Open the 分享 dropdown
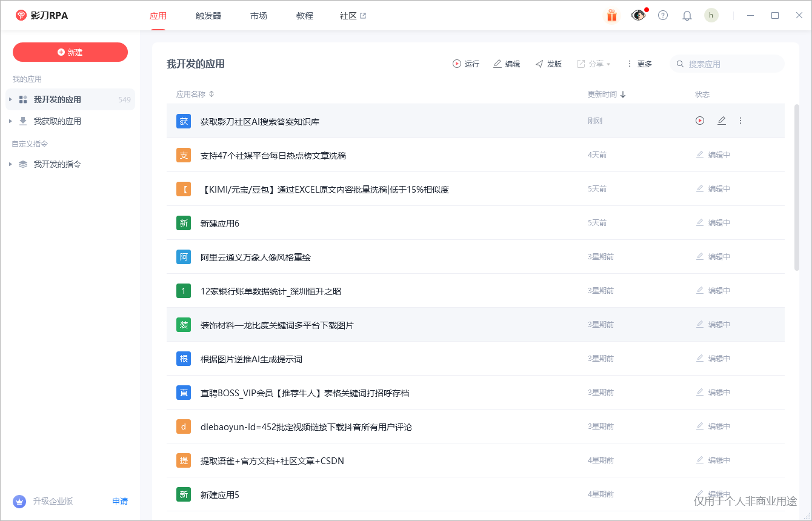The image size is (812, 521). pos(594,64)
